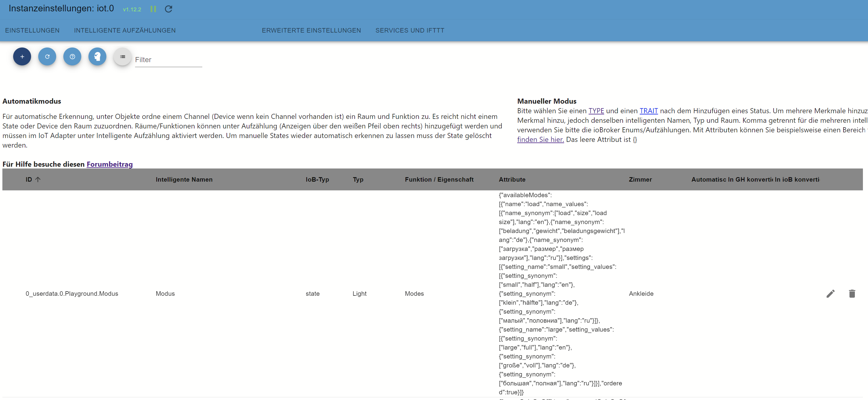
Task: Open the TYPE documentation link
Action: point(596,111)
